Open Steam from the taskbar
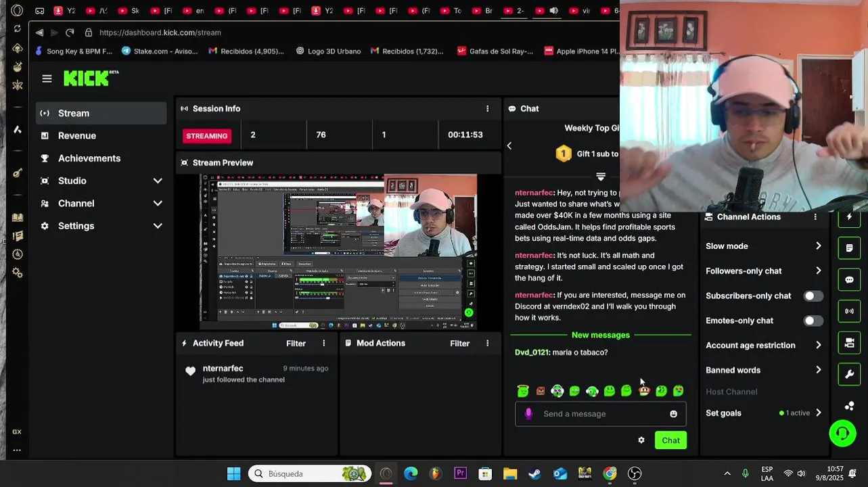The width and height of the screenshot is (868, 487). (x=534, y=473)
